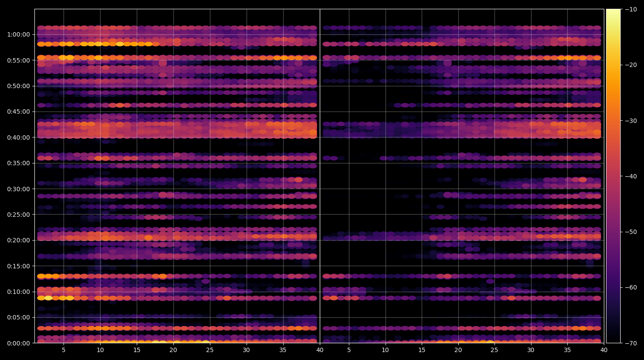Pick the 0:05:00 y-axis label

tap(19, 317)
